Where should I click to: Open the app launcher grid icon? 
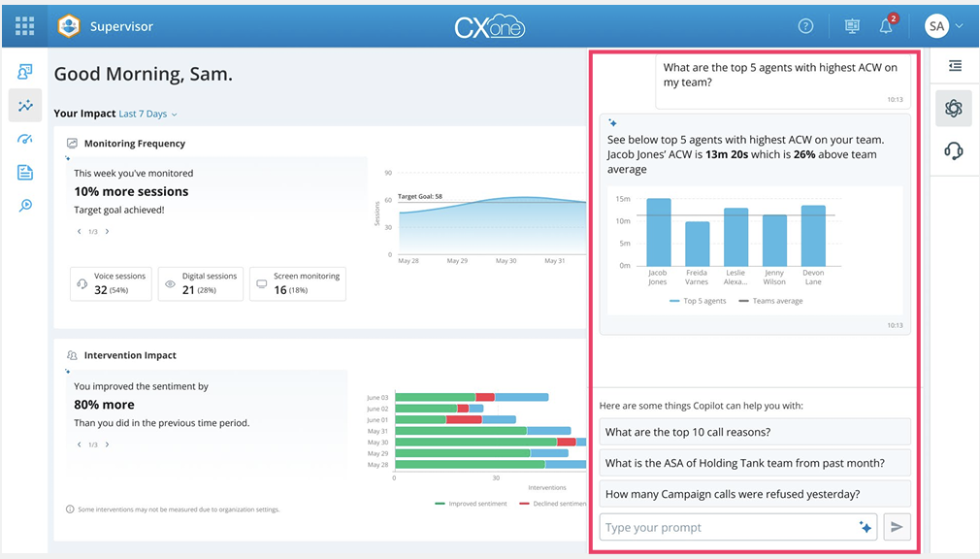(24, 26)
